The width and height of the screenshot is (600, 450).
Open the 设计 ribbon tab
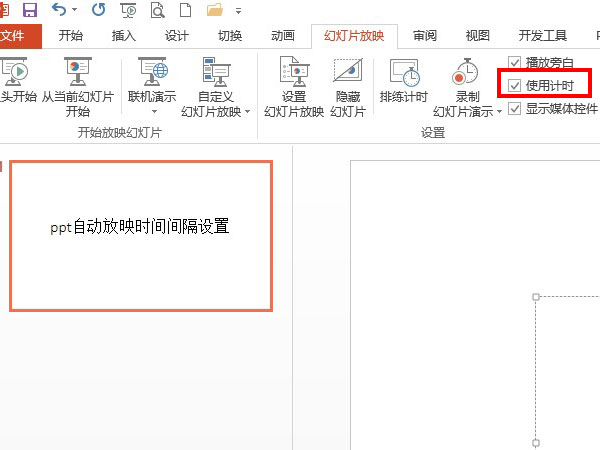(x=176, y=36)
